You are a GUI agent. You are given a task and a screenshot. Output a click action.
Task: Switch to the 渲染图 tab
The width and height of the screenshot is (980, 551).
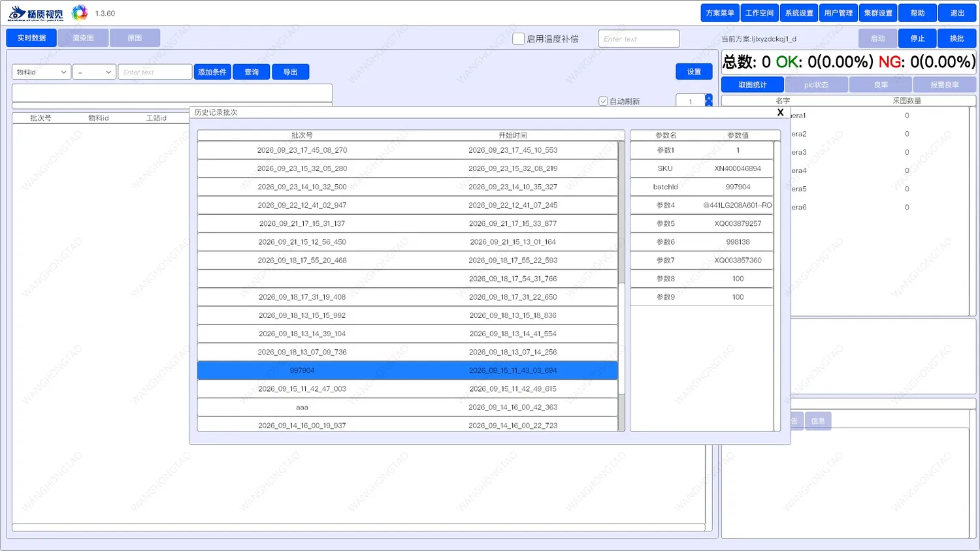point(83,38)
